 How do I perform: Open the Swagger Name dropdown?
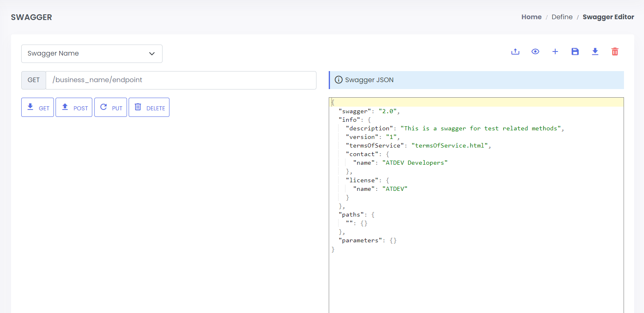[92, 54]
